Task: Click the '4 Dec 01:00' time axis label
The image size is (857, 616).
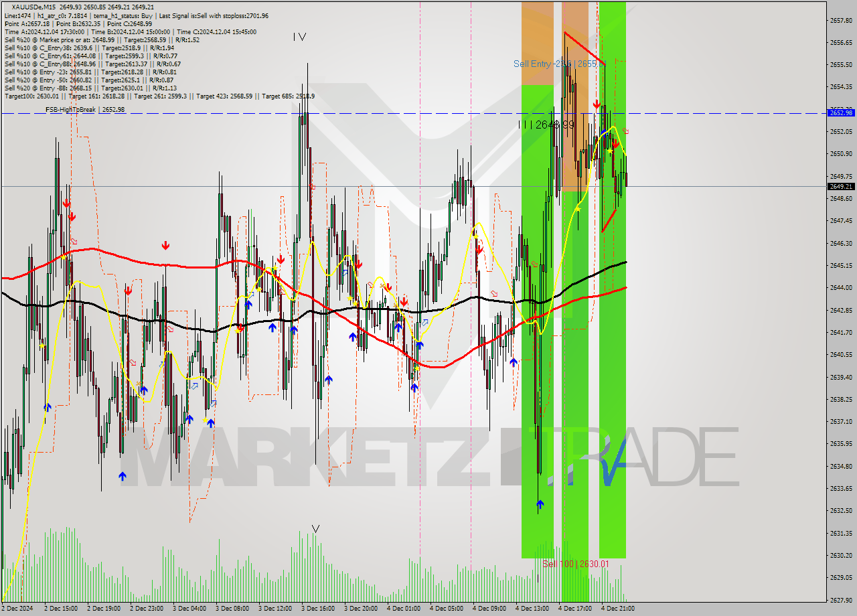Action: [x=404, y=609]
